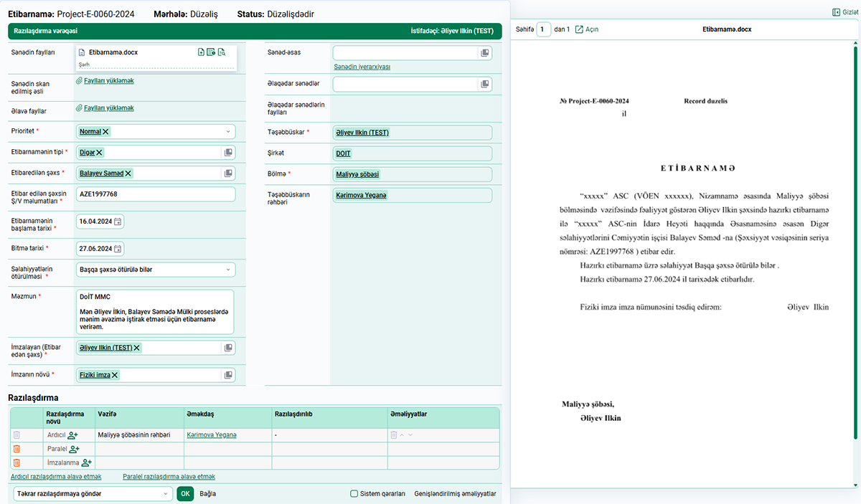The width and height of the screenshot is (861, 504).
Task: Click the second green icon beside Etibarnamə.docx
Action: pyautogui.click(x=211, y=52)
